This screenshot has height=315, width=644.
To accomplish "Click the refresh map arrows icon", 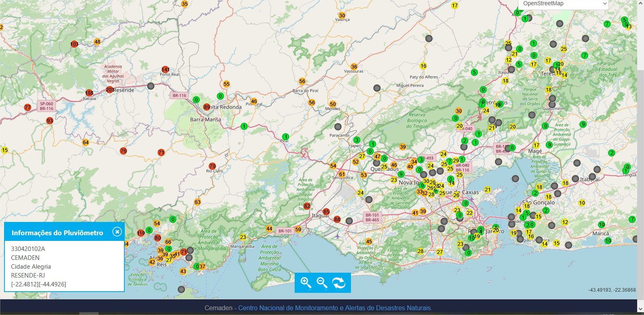I will point(339,283).
